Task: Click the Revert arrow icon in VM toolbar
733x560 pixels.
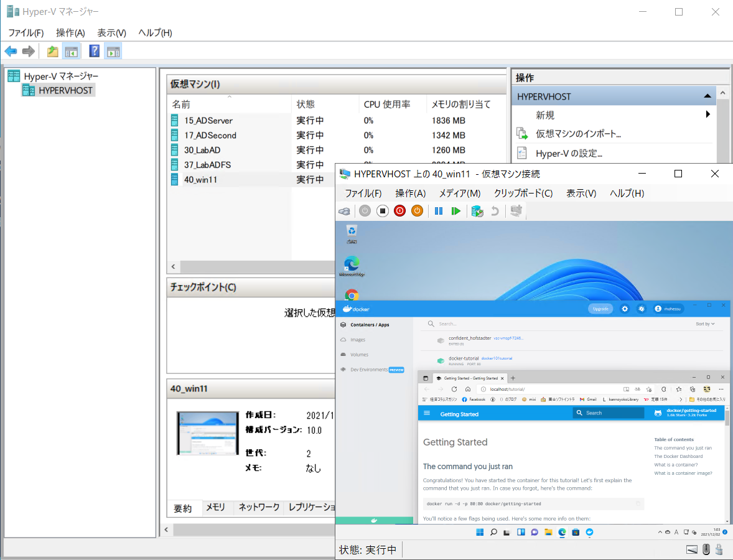Action: click(x=495, y=212)
